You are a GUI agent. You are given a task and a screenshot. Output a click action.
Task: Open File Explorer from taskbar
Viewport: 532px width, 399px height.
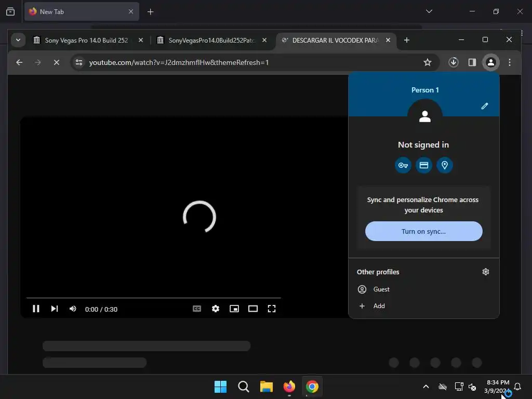[x=267, y=387]
